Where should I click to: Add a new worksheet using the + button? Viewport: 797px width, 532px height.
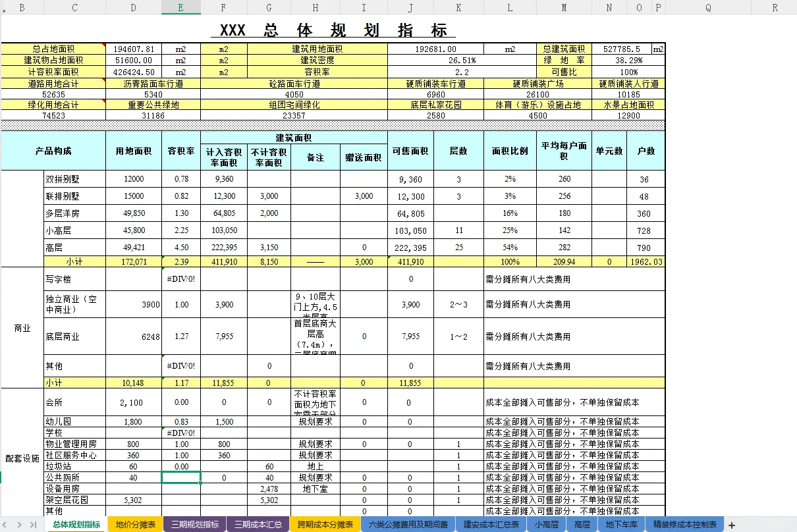731,525
